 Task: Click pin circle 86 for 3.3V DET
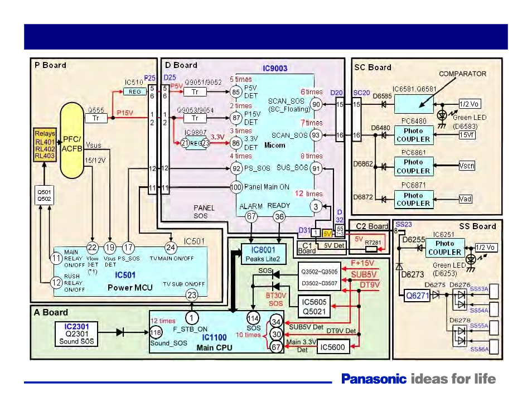(236, 143)
